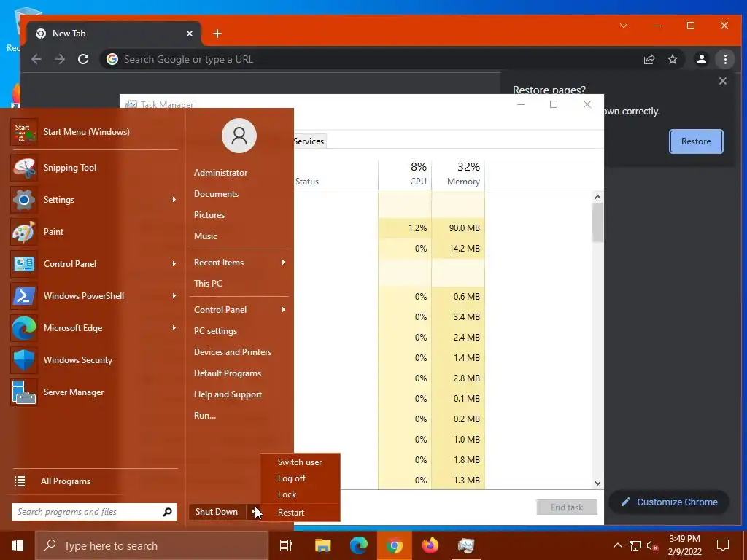Open Chrome profile avatar icon
Screen dimensions: 747x560
(701, 59)
